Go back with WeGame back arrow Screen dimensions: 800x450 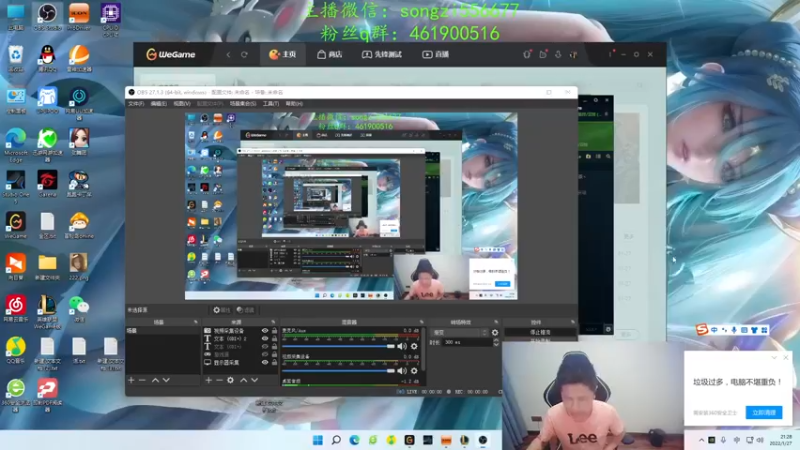click(228, 55)
